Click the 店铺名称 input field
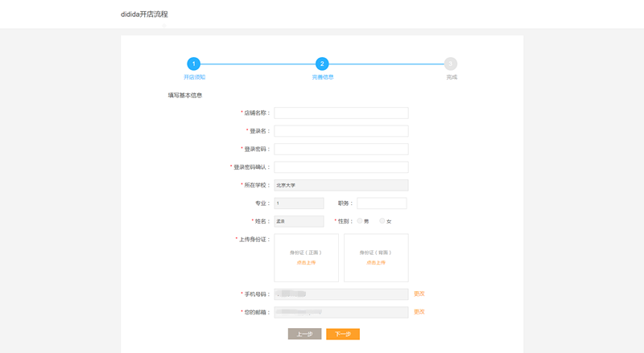The width and height of the screenshot is (644, 353). (x=341, y=113)
